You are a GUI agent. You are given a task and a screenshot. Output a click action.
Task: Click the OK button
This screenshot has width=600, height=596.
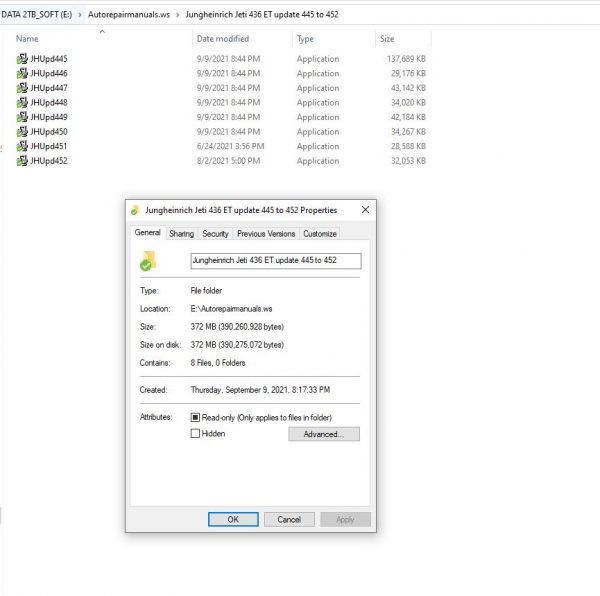[x=233, y=519]
